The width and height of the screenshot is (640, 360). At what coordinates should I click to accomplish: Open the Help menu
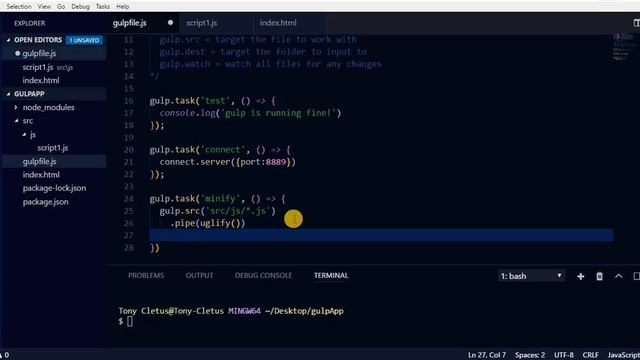pos(122,7)
